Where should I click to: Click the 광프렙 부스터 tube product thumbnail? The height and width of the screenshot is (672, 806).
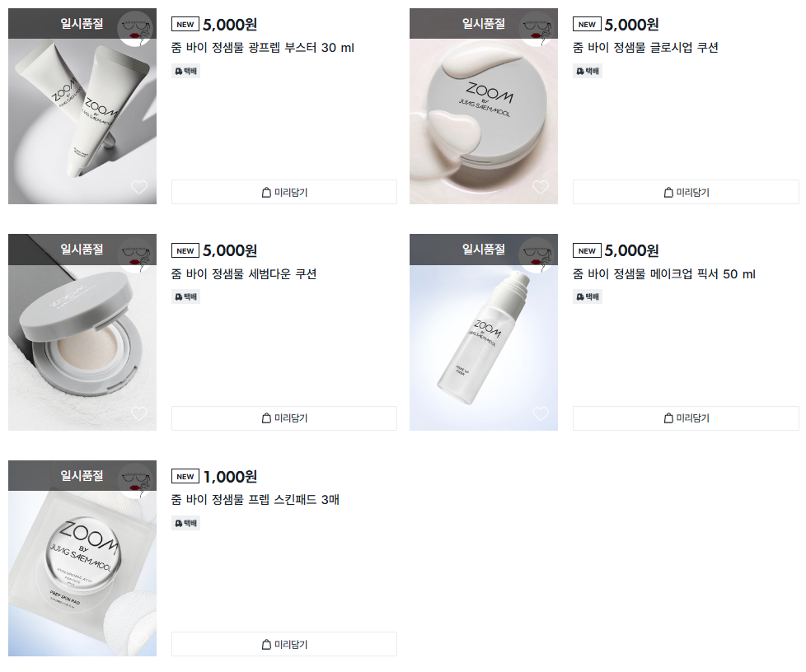pyautogui.click(x=82, y=106)
